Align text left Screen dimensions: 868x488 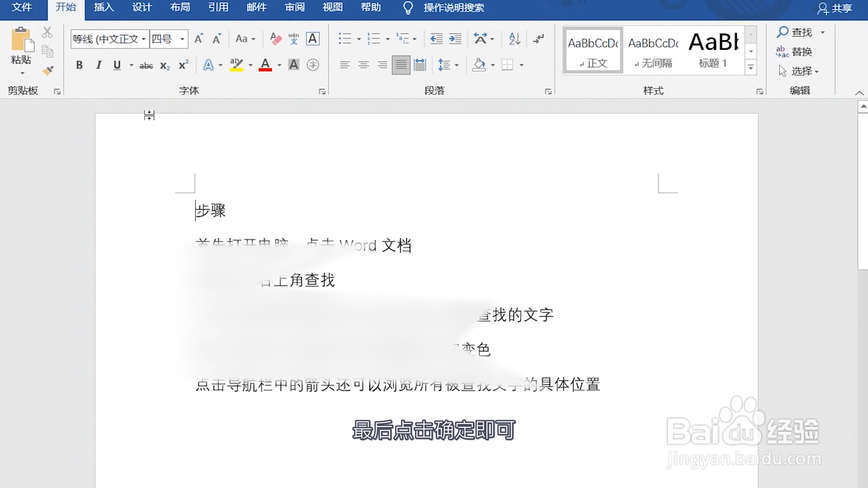tap(344, 65)
